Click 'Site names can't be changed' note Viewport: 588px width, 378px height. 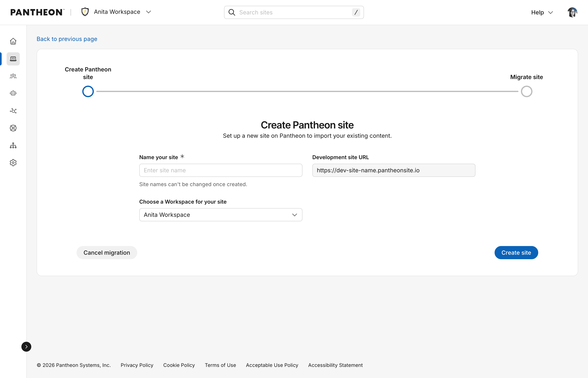[x=193, y=184]
